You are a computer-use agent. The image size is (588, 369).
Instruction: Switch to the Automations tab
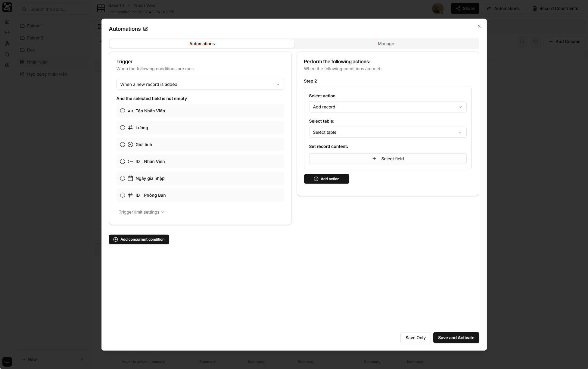(x=202, y=44)
